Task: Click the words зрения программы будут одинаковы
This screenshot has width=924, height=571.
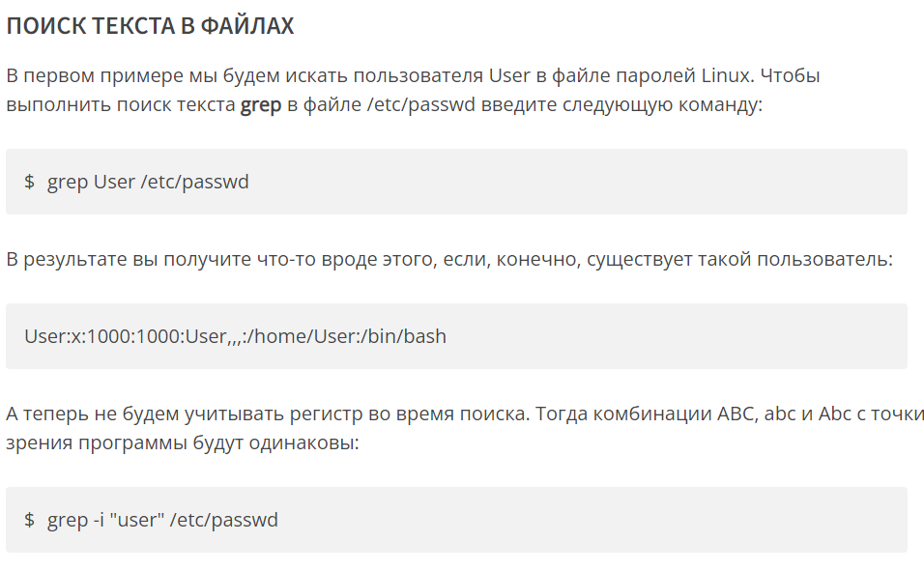Action: 183,443
